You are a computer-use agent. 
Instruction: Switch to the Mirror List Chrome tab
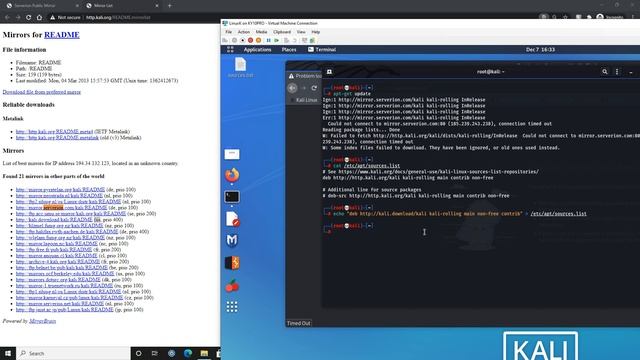122,6
